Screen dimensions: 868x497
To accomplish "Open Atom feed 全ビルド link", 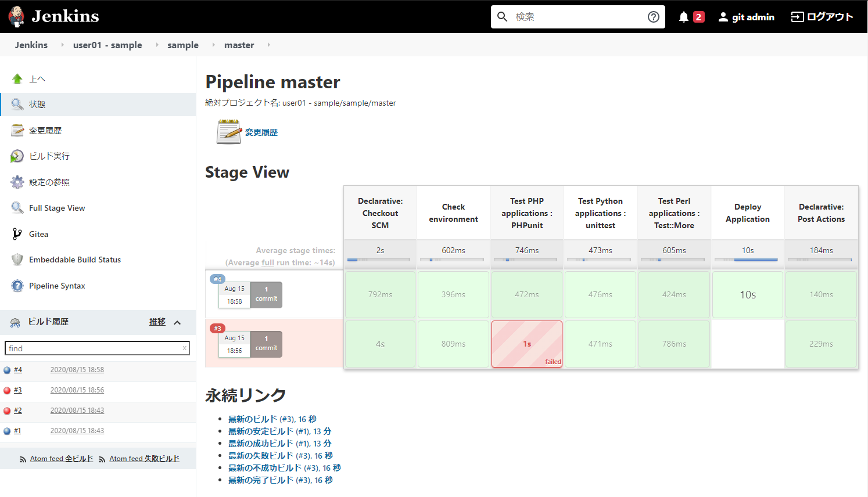I will 62,459.
